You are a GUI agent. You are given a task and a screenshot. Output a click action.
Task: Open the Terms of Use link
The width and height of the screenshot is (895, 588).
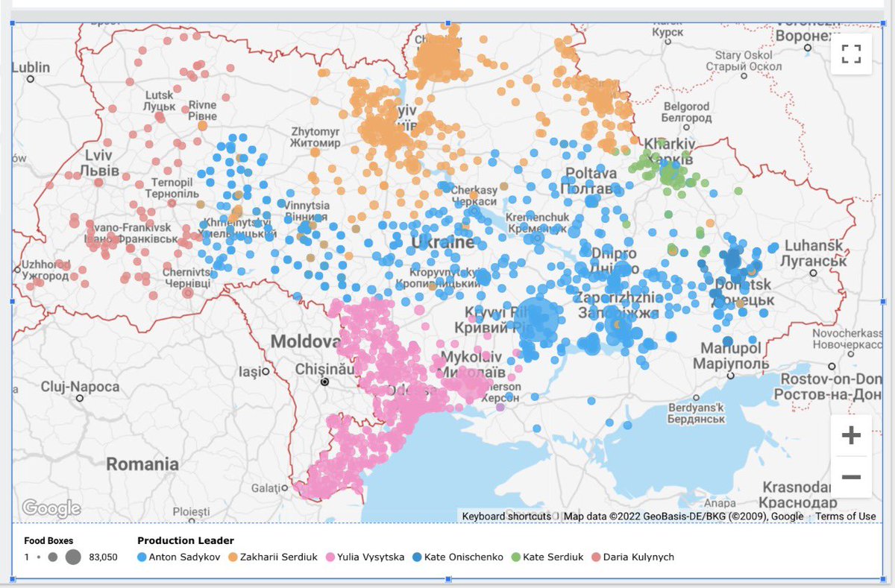pos(846,516)
